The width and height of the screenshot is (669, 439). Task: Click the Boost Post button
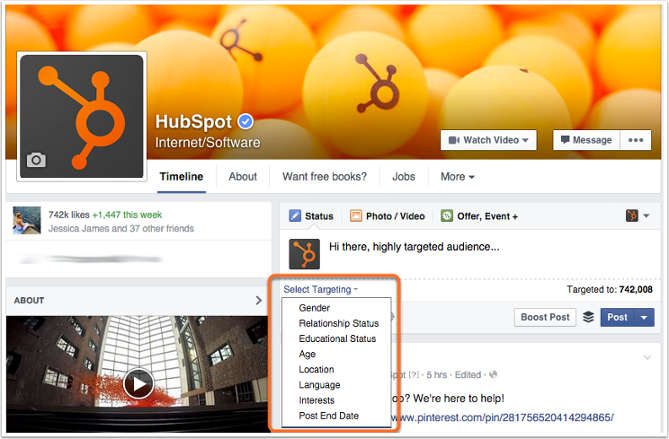(545, 317)
